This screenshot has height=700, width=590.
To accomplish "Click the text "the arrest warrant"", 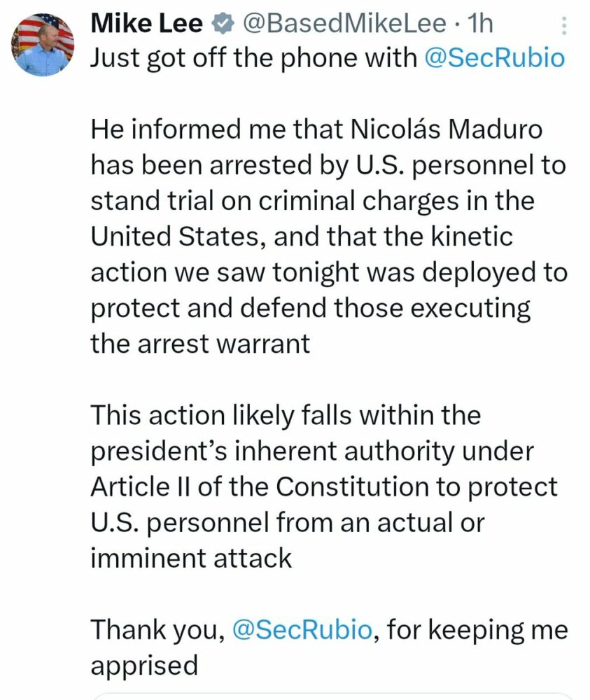I will pyautogui.click(x=200, y=344).
